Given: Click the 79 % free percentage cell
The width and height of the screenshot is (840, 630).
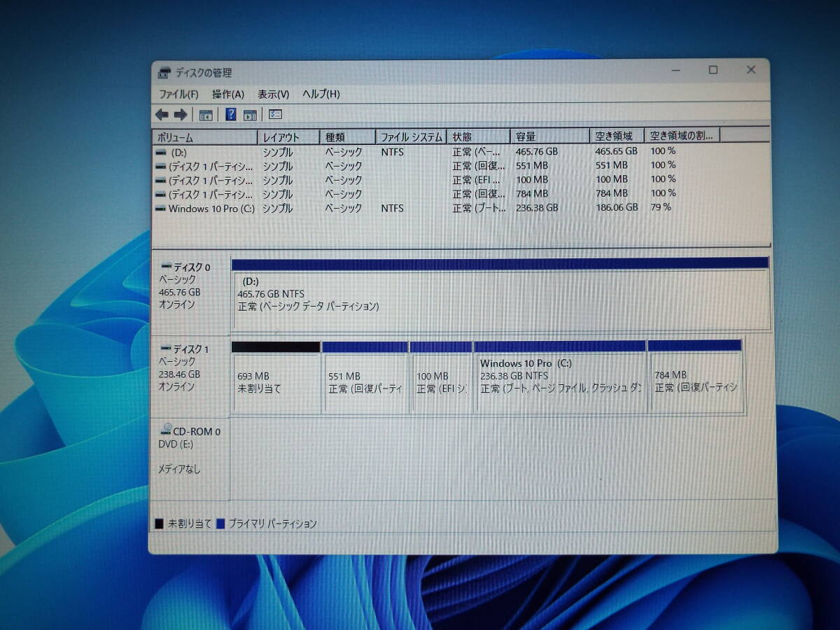Looking at the screenshot, I should coord(661,207).
